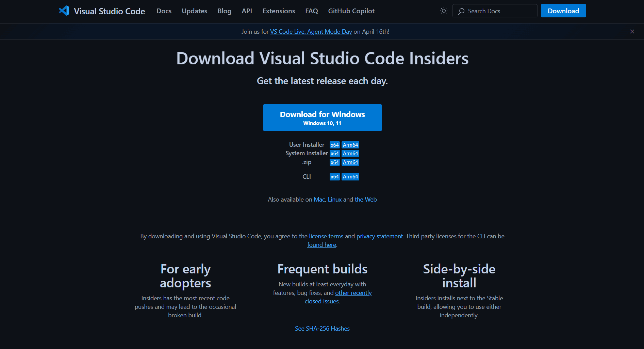Screen dimensions: 644x349
Task: Click the Search Docs input field
Action: pyautogui.click(x=495, y=11)
